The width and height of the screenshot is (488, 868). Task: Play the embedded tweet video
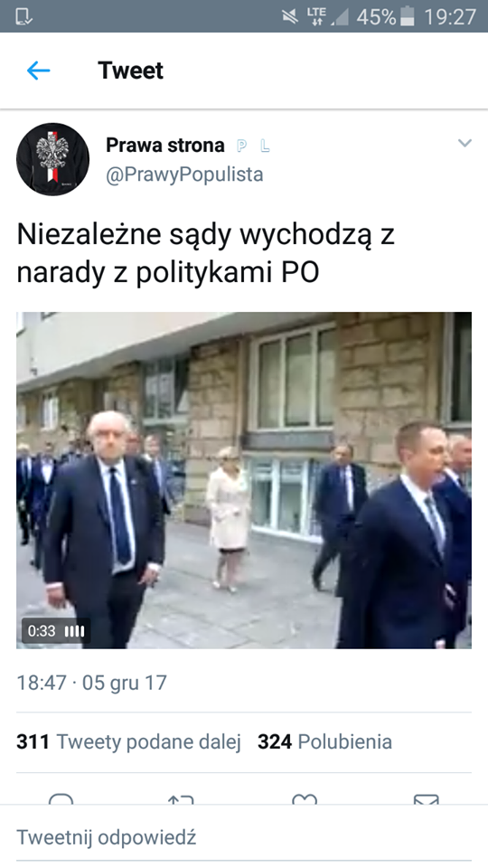244,480
